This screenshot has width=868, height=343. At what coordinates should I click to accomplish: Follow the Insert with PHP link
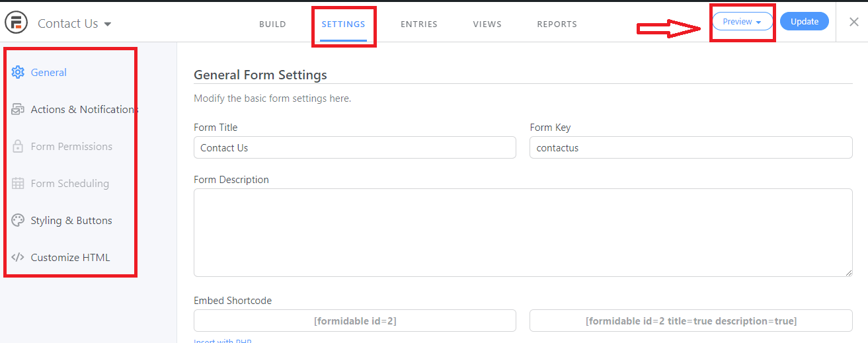(222, 340)
